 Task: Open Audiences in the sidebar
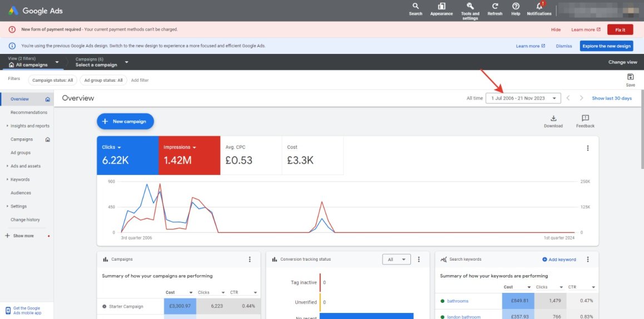(21, 193)
